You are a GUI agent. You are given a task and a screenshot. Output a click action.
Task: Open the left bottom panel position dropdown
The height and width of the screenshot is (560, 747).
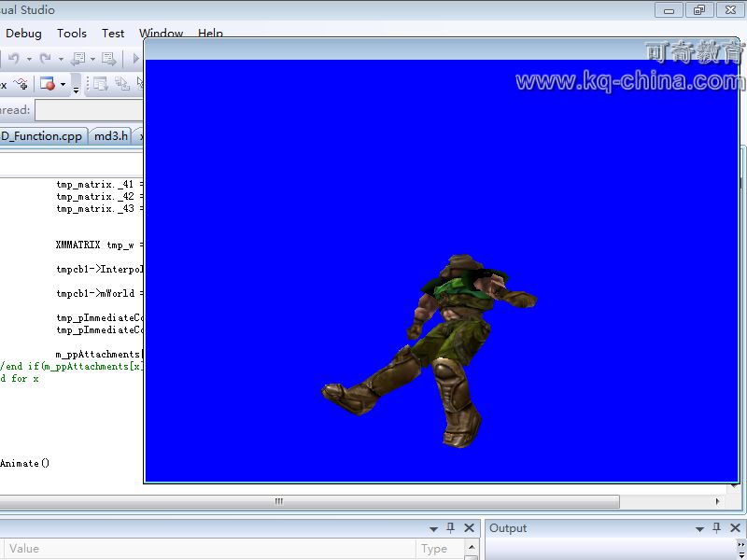pyautogui.click(x=433, y=528)
